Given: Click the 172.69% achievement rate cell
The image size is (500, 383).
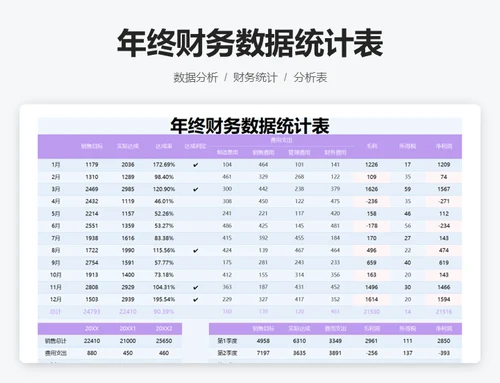Looking at the screenshot, I should click(x=164, y=165).
